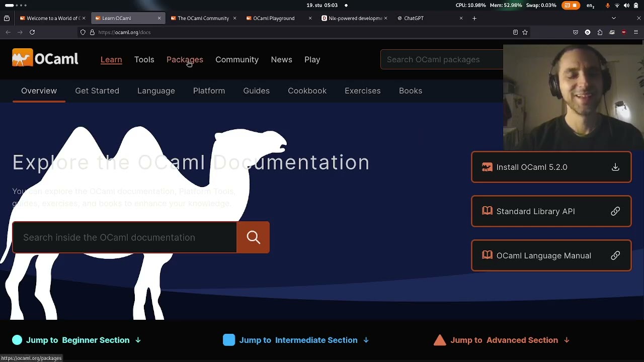Go back to the previous page
This screenshot has width=644, height=362.
8,32
